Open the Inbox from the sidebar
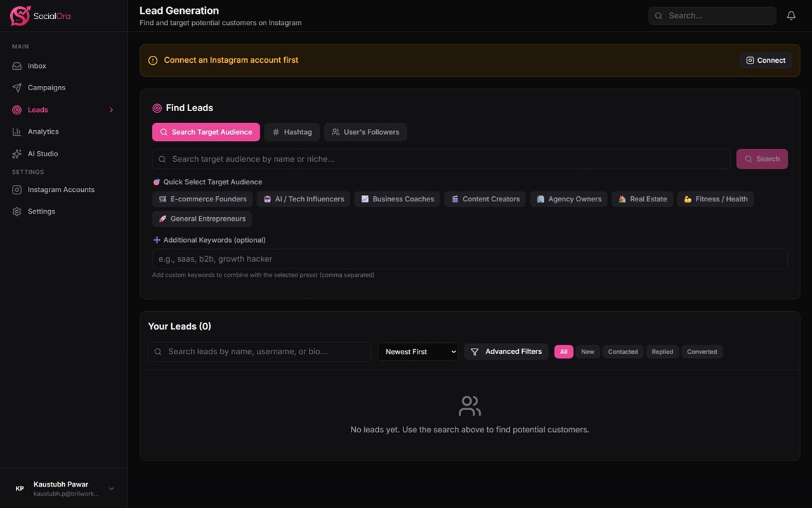Viewport: 812px width, 508px height. (x=36, y=65)
